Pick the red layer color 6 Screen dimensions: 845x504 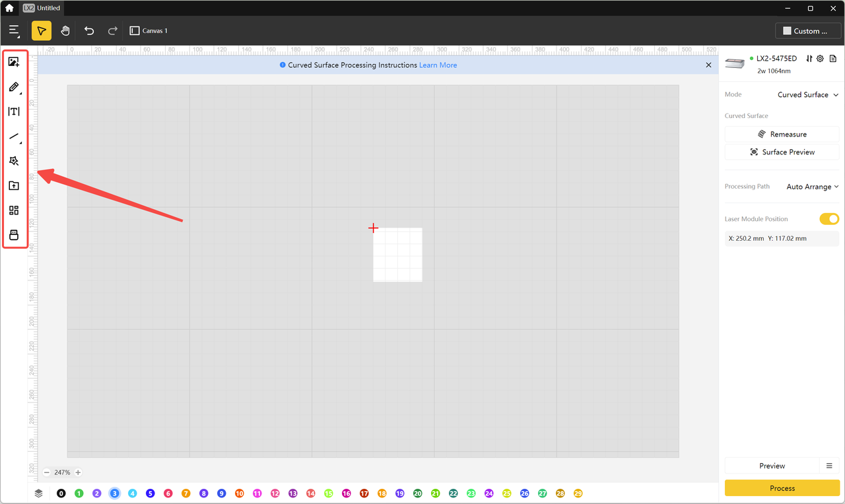click(x=168, y=493)
